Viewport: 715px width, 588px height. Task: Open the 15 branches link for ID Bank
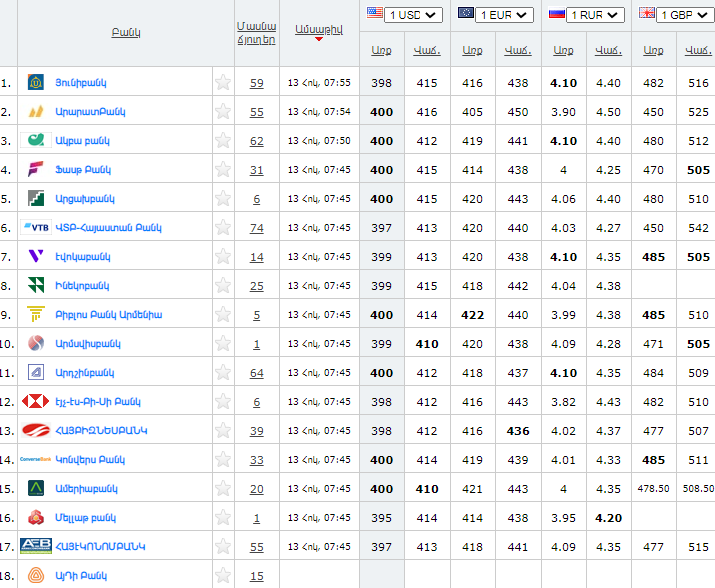point(257,576)
